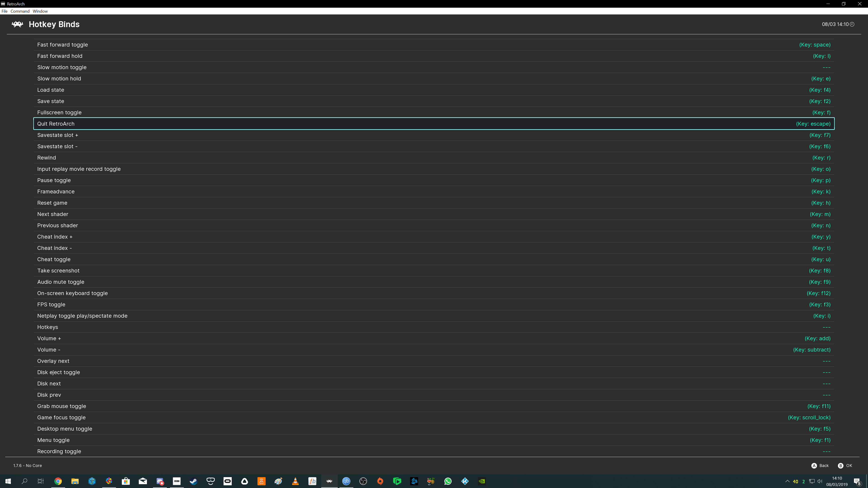Click the (Key: t) Cheat index - value
This screenshot has width=868, height=488.
(x=821, y=248)
